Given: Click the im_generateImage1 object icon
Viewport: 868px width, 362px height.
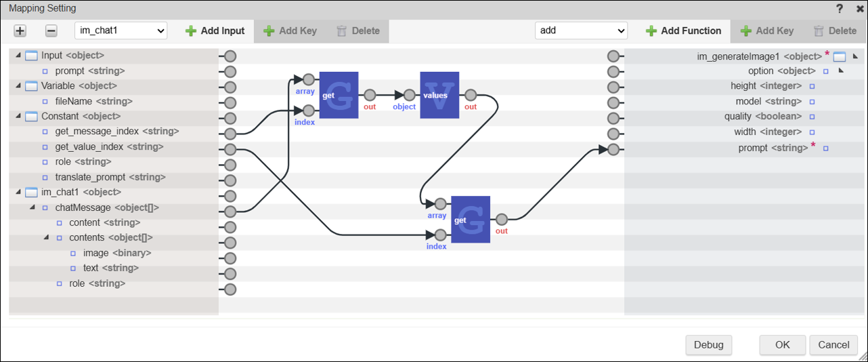Looking at the screenshot, I should click(840, 56).
